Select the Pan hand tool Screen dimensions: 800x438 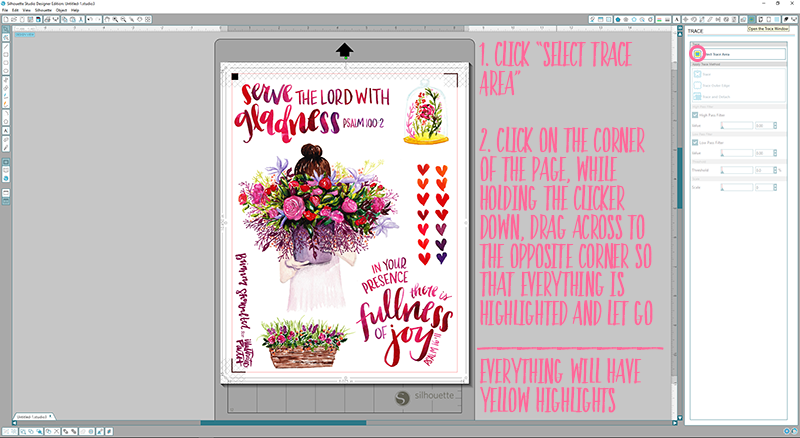click(107, 19)
